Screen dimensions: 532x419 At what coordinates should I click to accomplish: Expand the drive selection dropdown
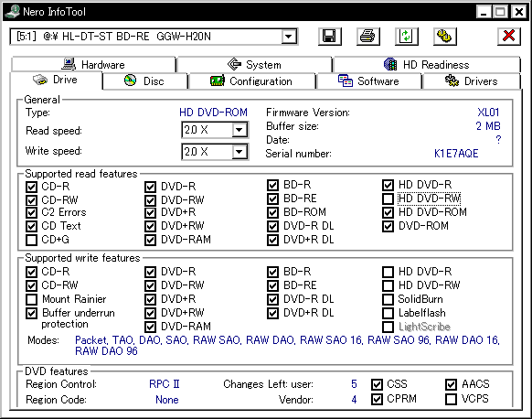click(289, 37)
